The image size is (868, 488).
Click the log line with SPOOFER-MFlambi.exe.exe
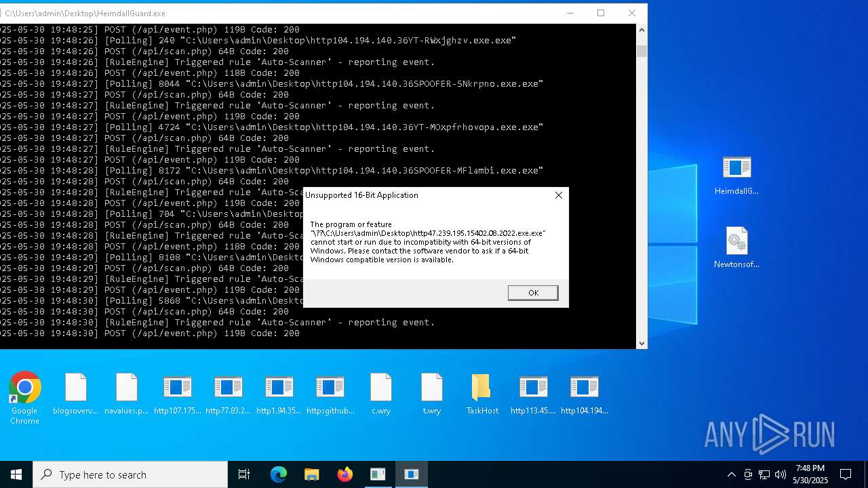(x=271, y=171)
